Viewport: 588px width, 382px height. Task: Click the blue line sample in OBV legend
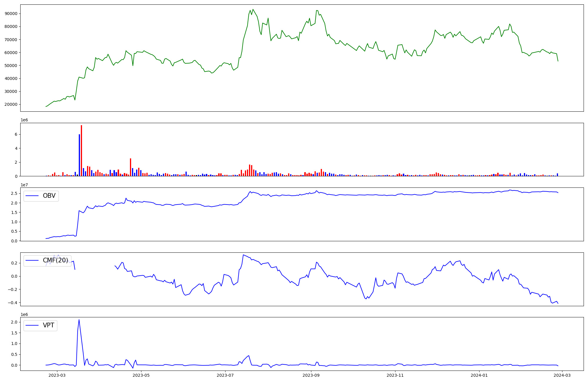click(32, 196)
